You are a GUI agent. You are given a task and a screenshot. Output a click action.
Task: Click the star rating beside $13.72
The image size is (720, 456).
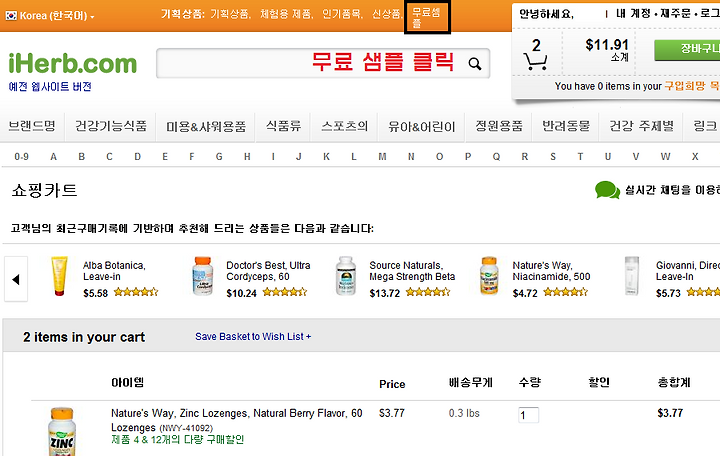[428, 292]
